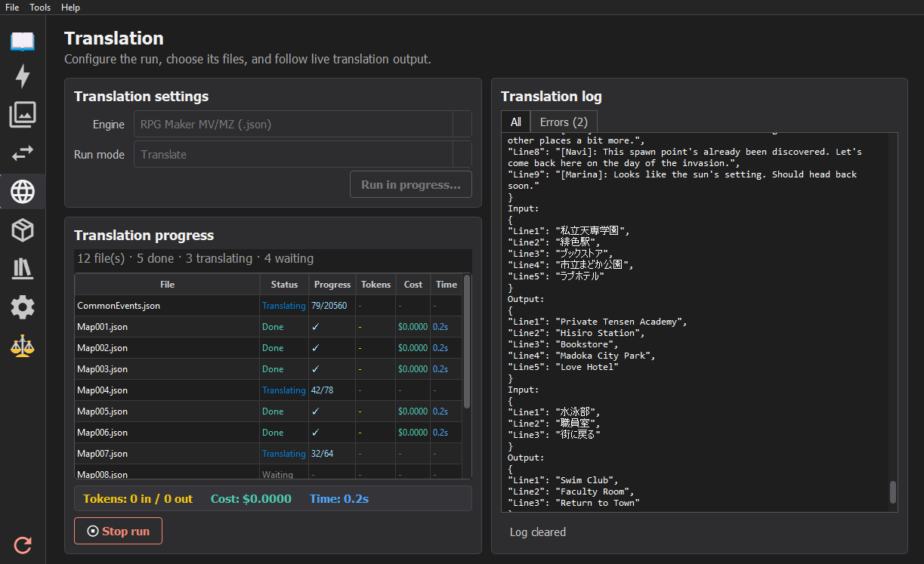Screen dimensions: 924x564
Task: Click the Time: 0.2s summary text
Action: tap(338, 498)
